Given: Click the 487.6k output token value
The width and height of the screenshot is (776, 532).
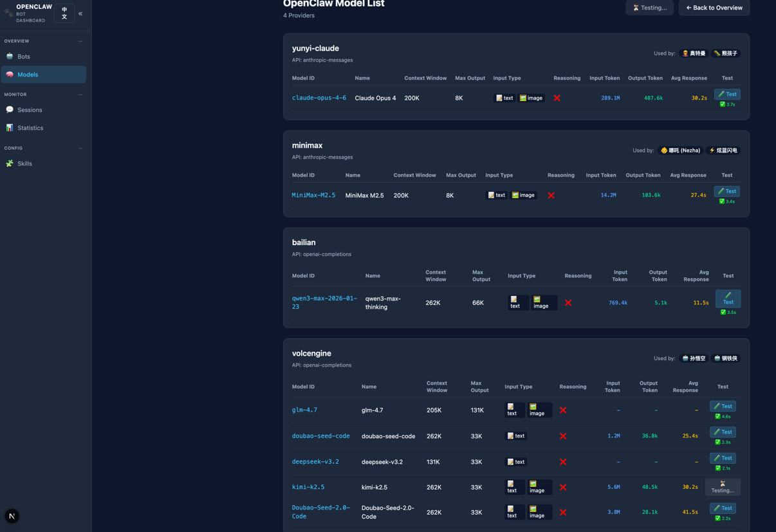Looking at the screenshot, I should click(653, 98).
